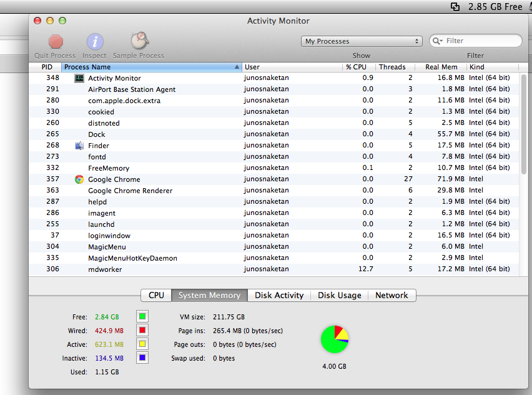
Task: Click the 4.00 GB total label
Action: (334, 366)
